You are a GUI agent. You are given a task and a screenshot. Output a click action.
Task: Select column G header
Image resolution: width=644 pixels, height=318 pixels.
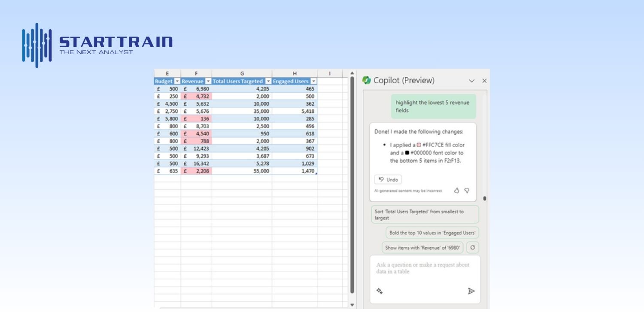click(x=242, y=73)
